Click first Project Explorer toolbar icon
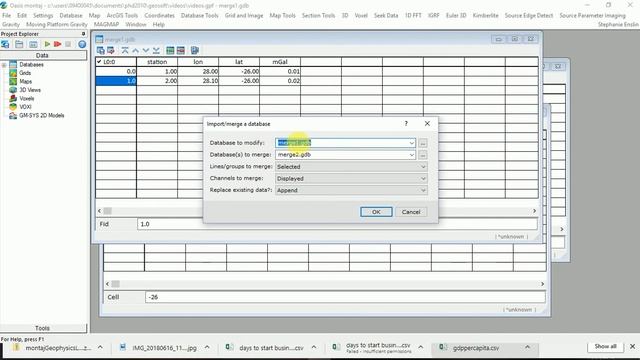640x360 pixels. coord(5,44)
